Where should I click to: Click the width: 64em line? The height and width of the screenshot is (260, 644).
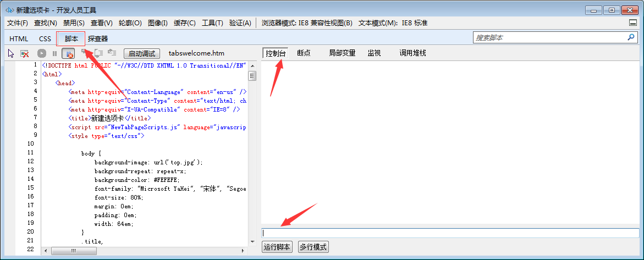tap(114, 224)
